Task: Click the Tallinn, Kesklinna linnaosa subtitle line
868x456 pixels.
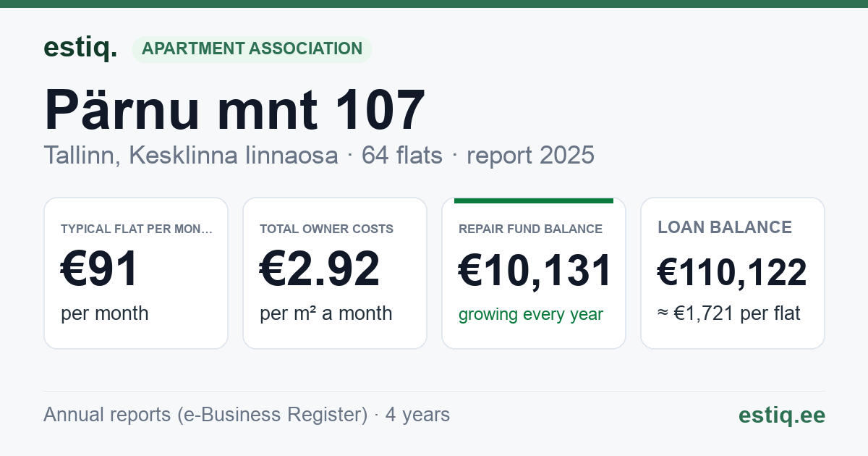Action: (319, 155)
